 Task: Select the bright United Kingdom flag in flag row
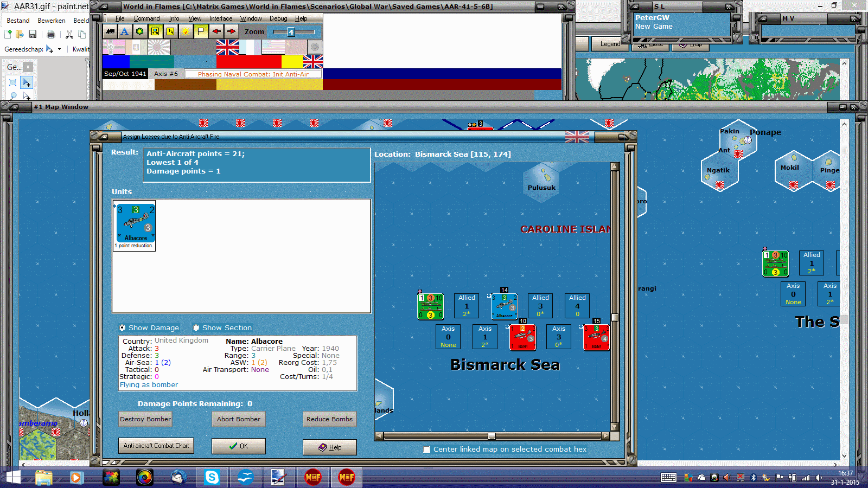(227, 47)
